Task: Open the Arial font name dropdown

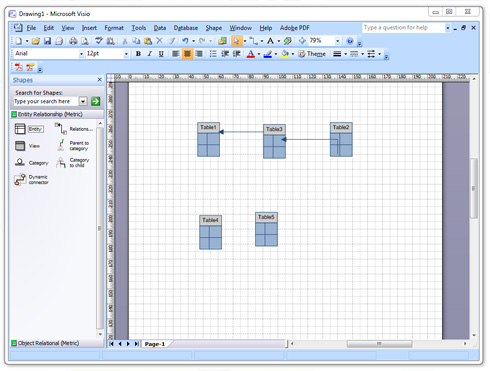Action: (81, 54)
